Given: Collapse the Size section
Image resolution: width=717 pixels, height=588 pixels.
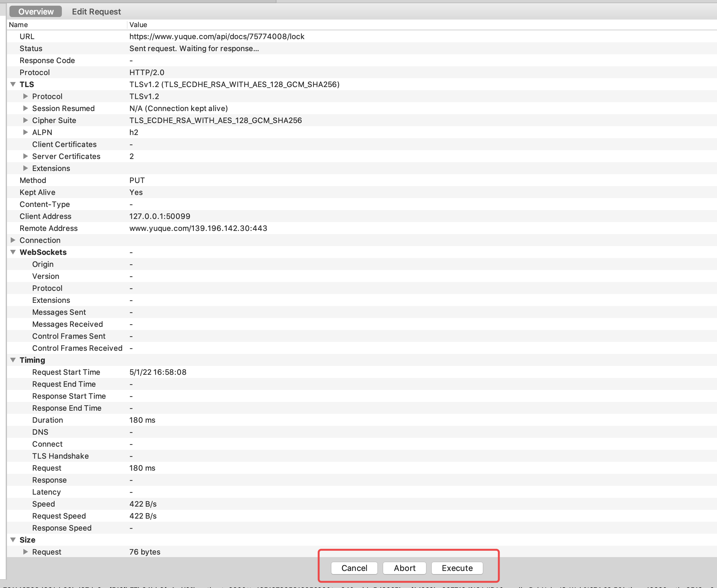Looking at the screenshot, I should coord(13,540).
